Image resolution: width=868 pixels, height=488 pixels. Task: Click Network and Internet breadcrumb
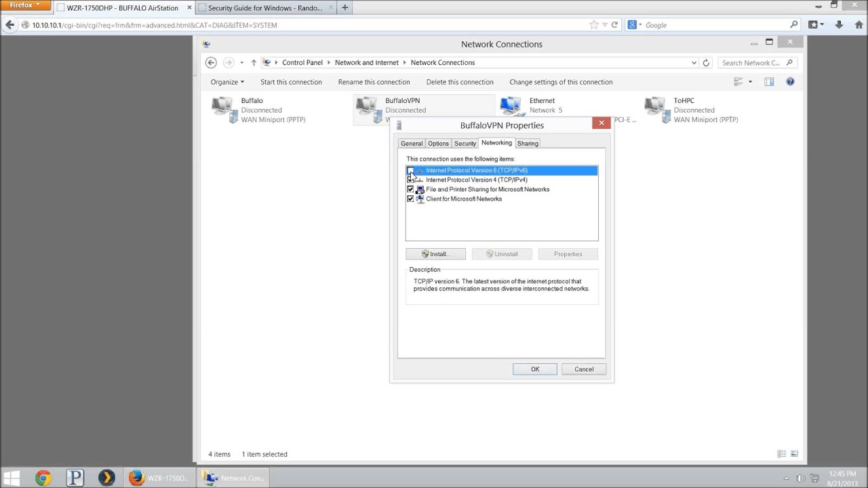(367, 62)
